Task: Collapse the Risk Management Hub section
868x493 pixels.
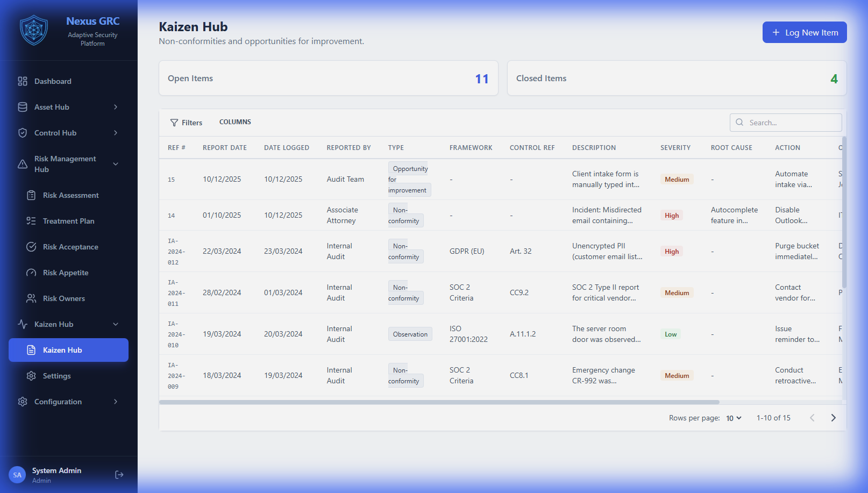Action: (x=116, y=164)
